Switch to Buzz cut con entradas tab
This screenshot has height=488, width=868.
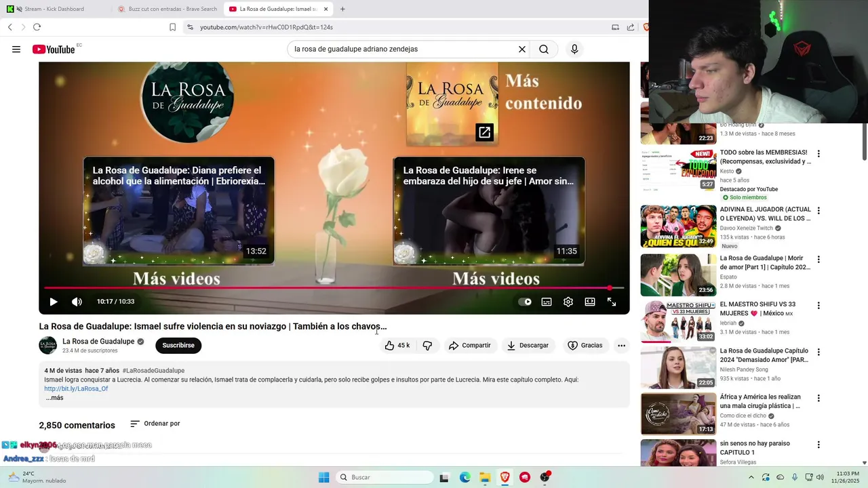point(167,9)
